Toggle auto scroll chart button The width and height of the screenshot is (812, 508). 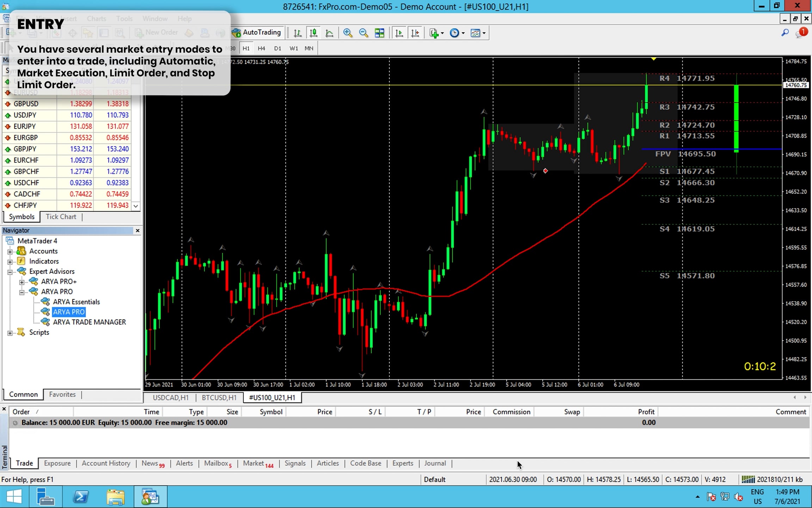tap(399, 33)
